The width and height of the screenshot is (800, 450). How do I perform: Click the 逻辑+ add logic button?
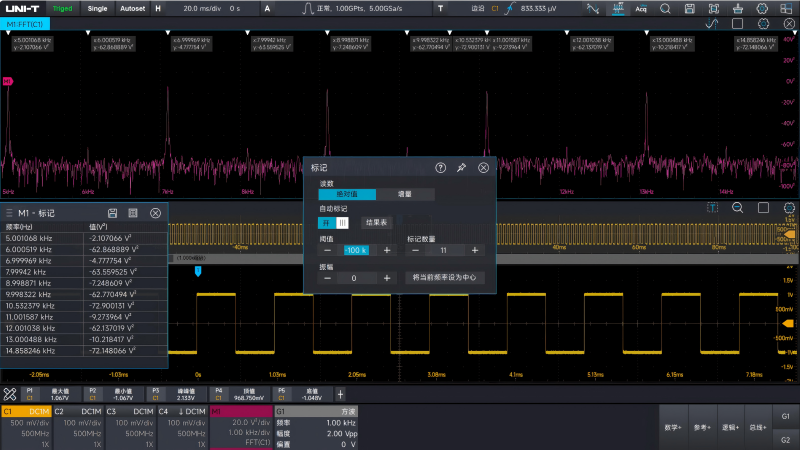pos(731,428)
